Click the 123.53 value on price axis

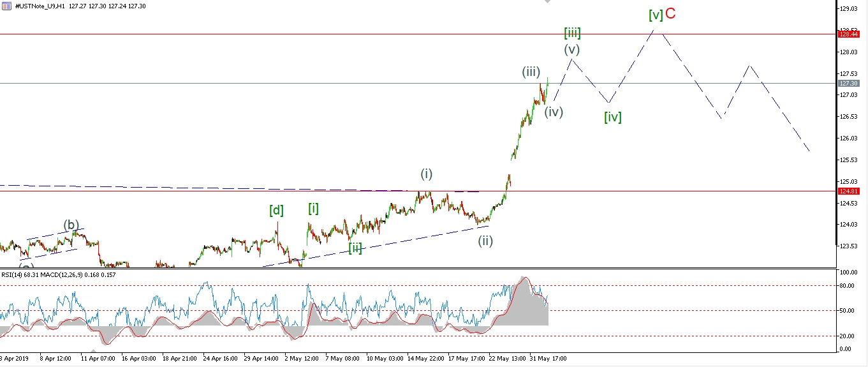pyautogui.click(x=848, y=246)
